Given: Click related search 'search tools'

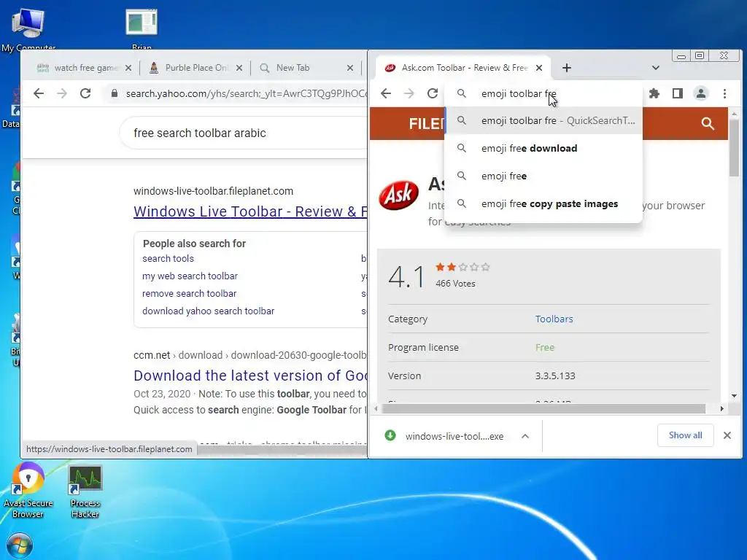Looking at the screenshot, I should pyautogui.click(x=169, y=259).
